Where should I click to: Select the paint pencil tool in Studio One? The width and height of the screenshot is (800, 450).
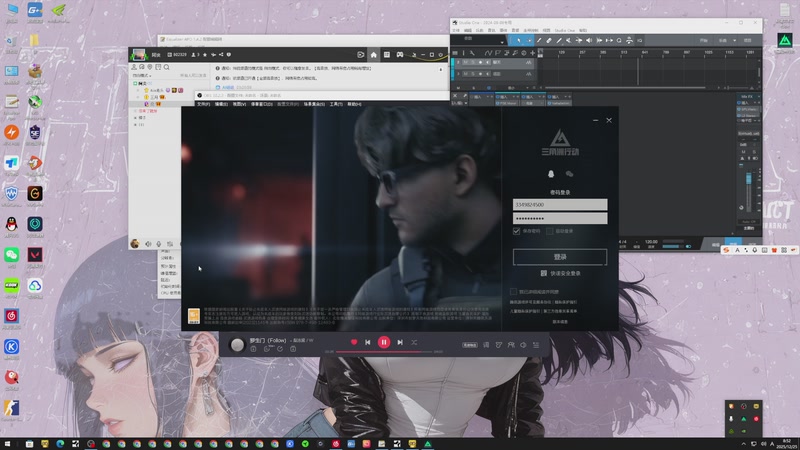pyautogui.click(x=559, y=40)
